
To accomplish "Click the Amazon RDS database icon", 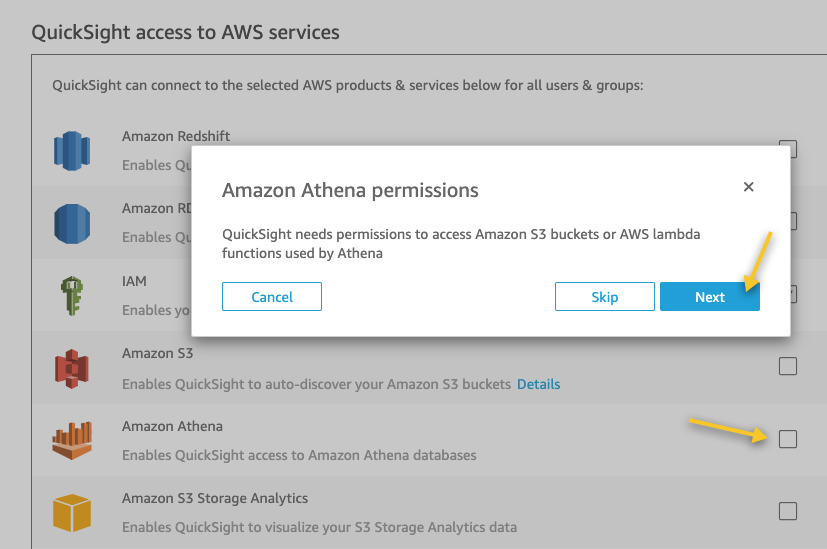I will click(x=72, y=222).
